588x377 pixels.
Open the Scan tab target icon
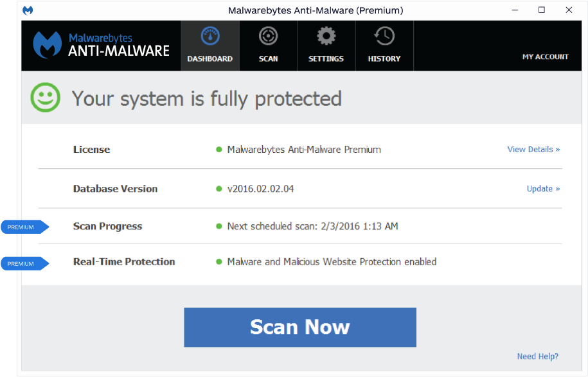pos(268,37)
